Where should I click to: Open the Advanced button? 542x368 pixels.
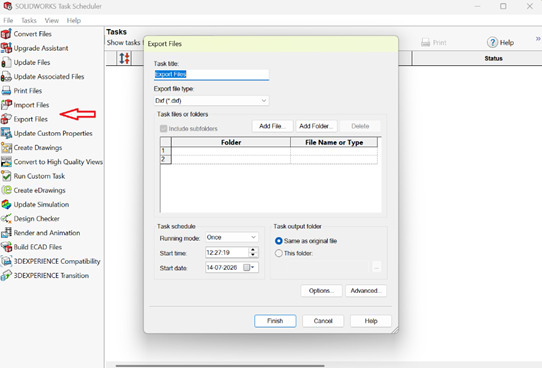pyautogui.click(x=366, y=291)
